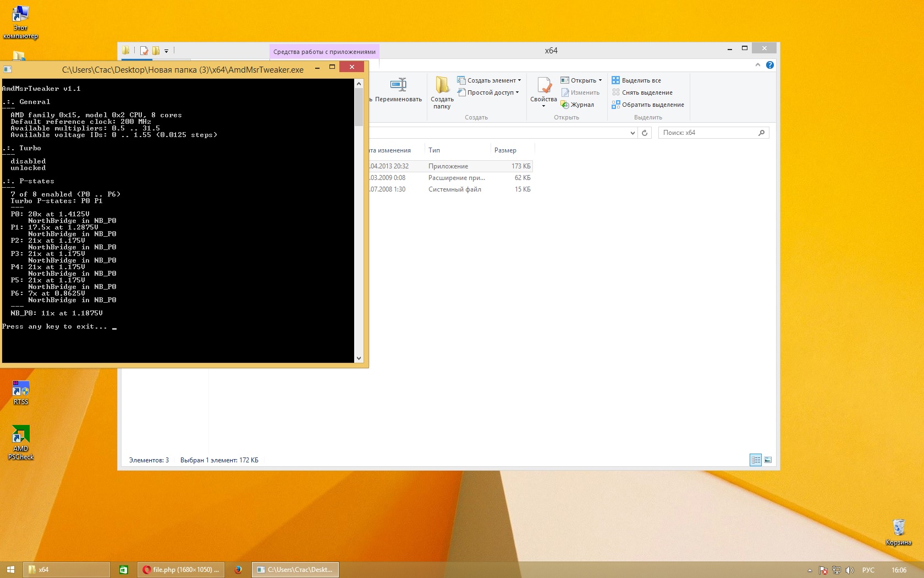Open the Windows Start button

pyautogui.click(x=10, y=570)
